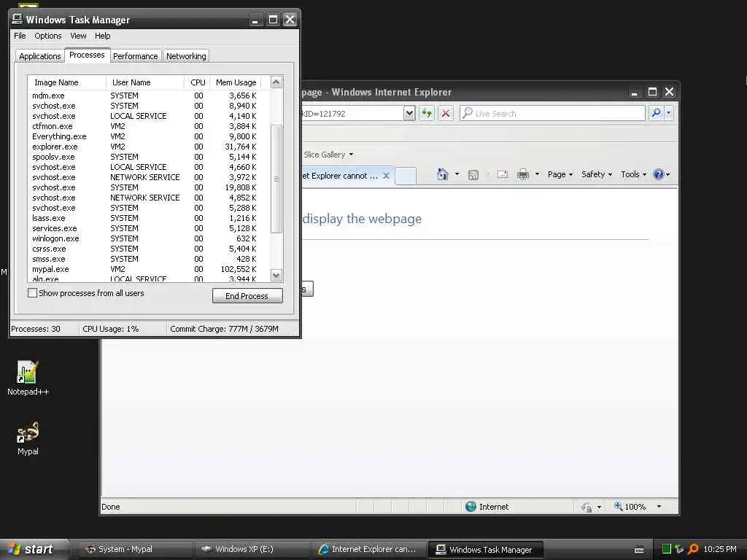747x560 pixels.
Task: Open the Options menu in Task Manager
Action: 47,36
